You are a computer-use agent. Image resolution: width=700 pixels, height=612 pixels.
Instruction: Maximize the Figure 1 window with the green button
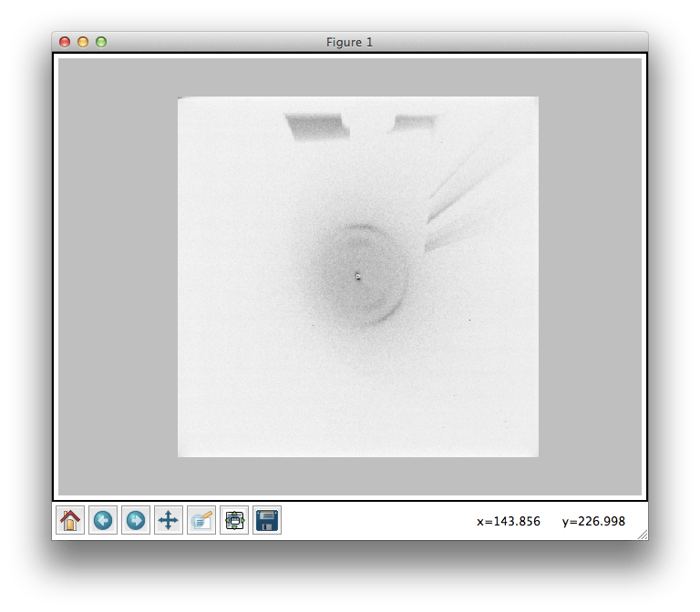click(x=101, y=42)
